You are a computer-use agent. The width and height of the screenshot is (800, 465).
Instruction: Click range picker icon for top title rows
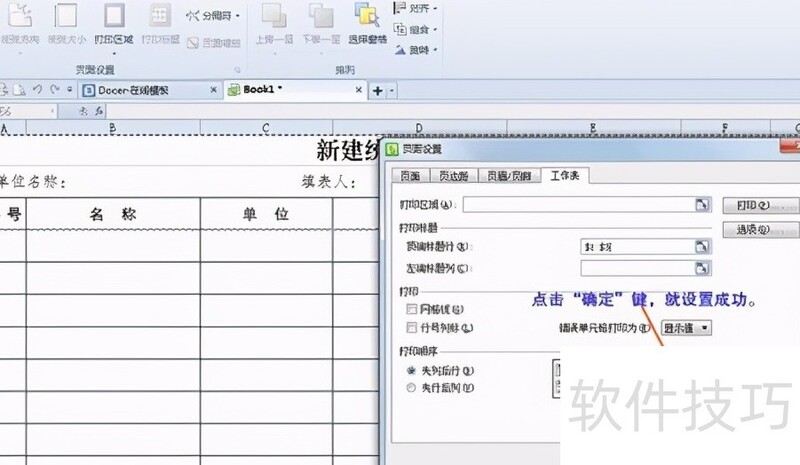(703, 247)
